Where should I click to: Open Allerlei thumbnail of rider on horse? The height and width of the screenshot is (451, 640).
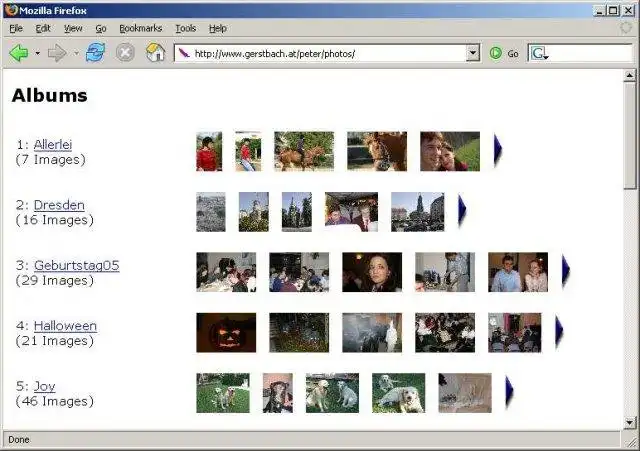[304, 151]
